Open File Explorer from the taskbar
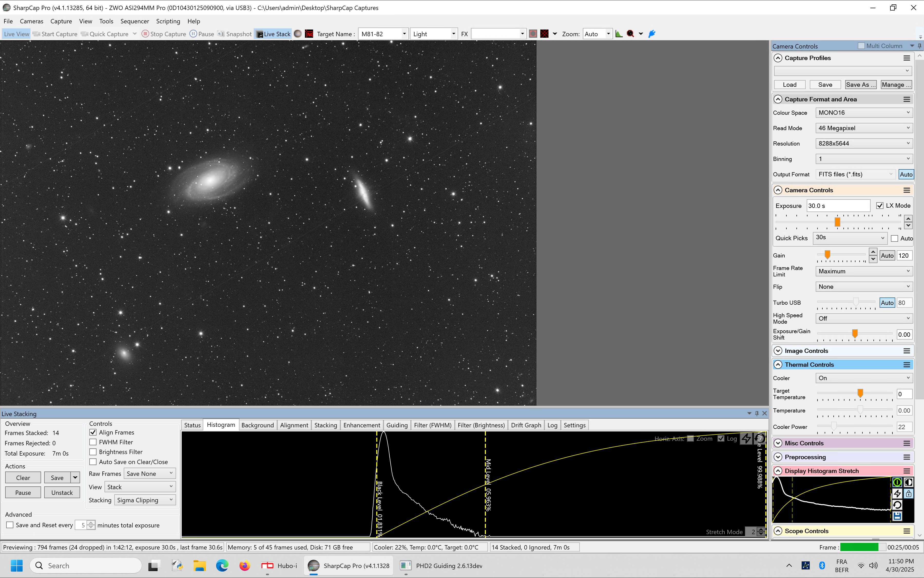The height and width of the screenshot is (578, 924). tap(199, 566)
